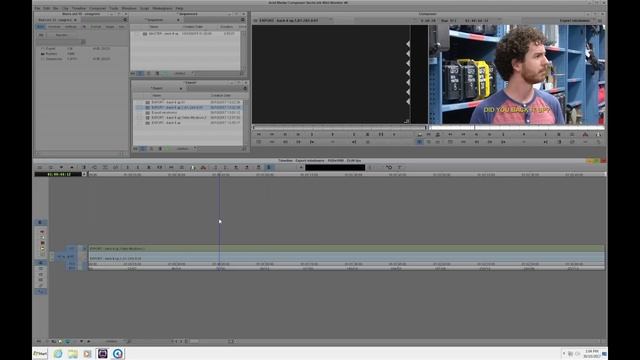Switch Sequences bin to script view
This screenshot has width=640, height=360.
[x=157, y=73]
